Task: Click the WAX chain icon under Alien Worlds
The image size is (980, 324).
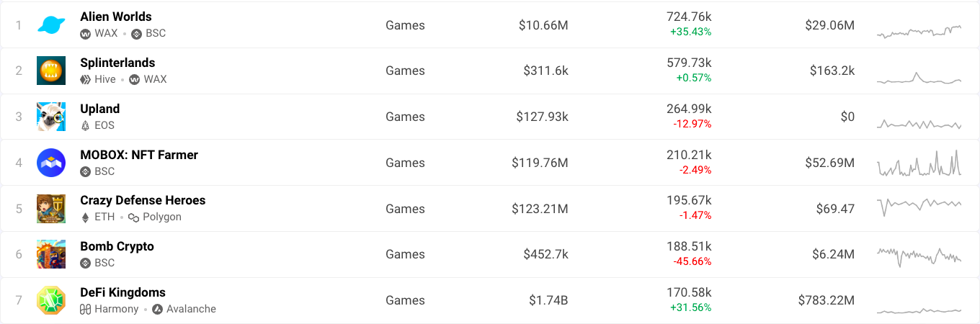Action: pyautogui.click(x=85, y=33)
